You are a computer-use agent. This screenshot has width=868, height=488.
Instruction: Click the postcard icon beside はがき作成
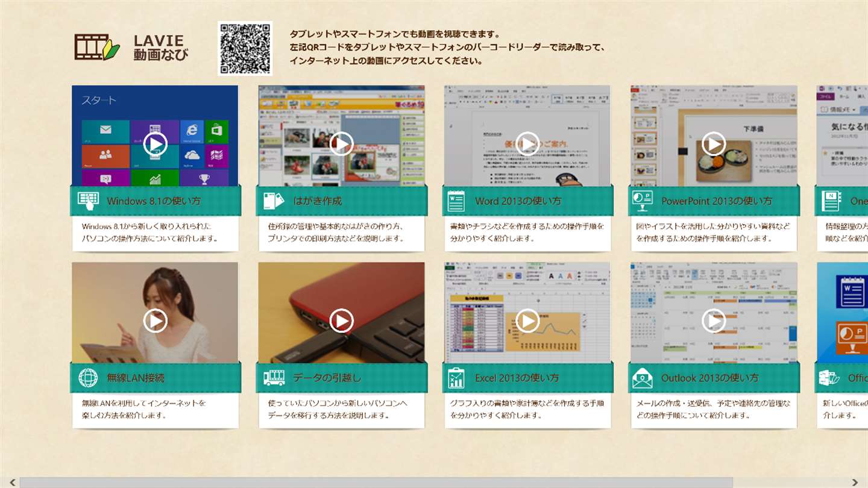(274, 201)
